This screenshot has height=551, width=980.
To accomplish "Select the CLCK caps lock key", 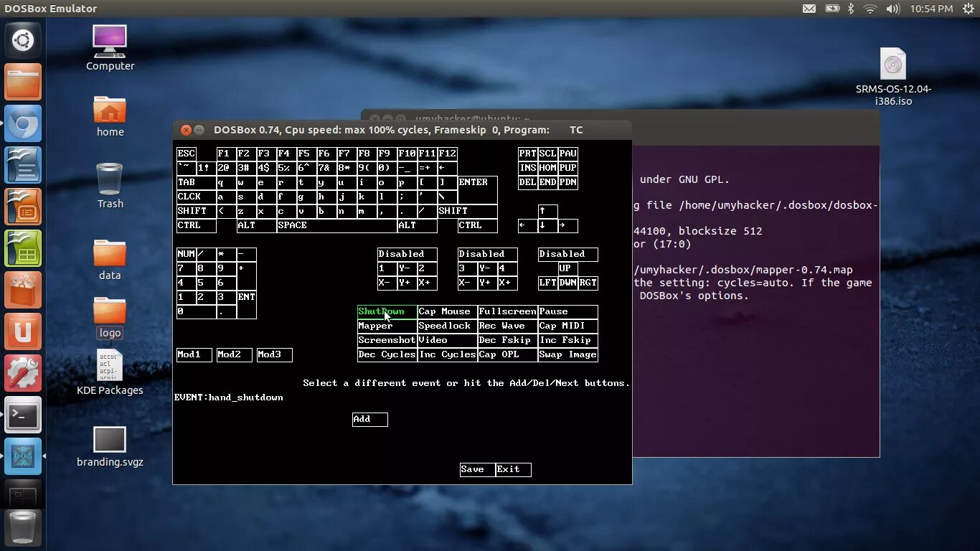I will 196,197.
